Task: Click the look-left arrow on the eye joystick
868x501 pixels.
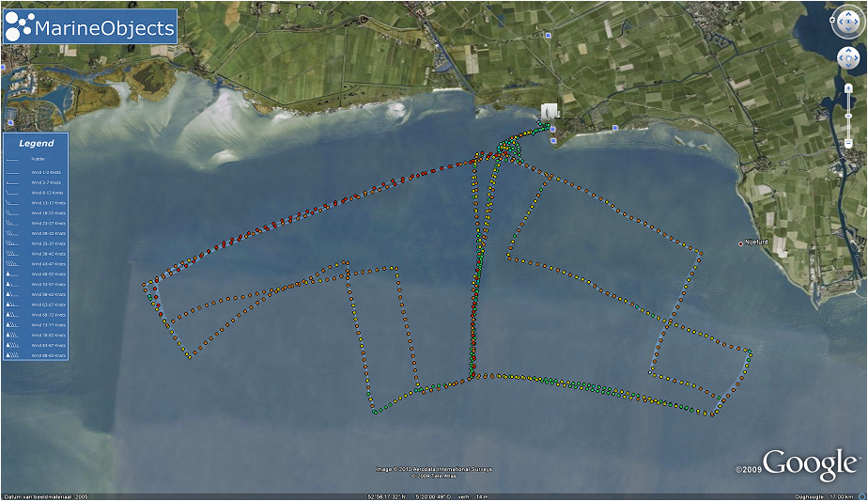Action: 841,22
